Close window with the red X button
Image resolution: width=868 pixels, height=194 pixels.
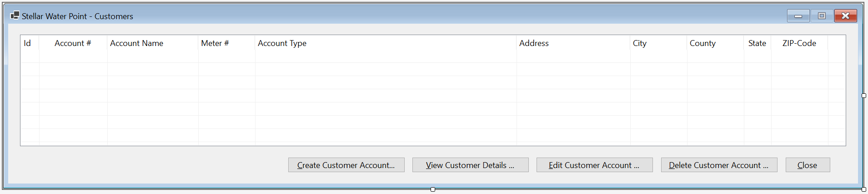[x=845, y=16]
